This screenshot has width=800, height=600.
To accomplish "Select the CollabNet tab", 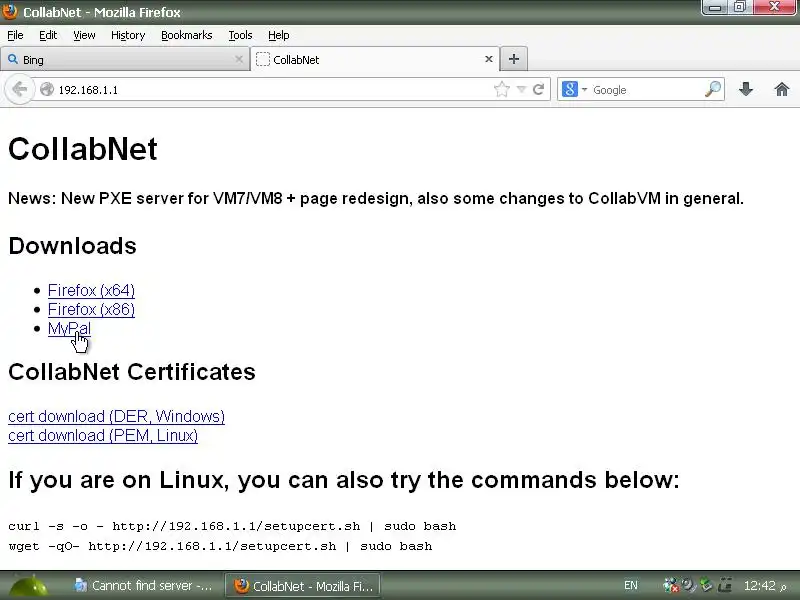I will point(375,60).
